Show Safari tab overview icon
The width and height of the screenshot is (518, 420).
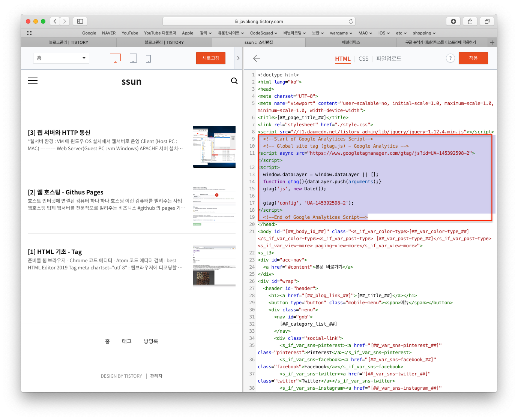click(487, 21)
